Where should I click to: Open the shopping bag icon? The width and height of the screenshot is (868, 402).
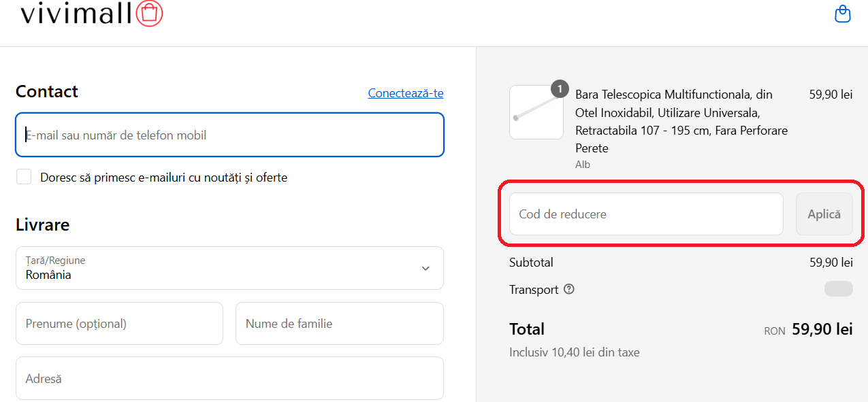point(842,14)
